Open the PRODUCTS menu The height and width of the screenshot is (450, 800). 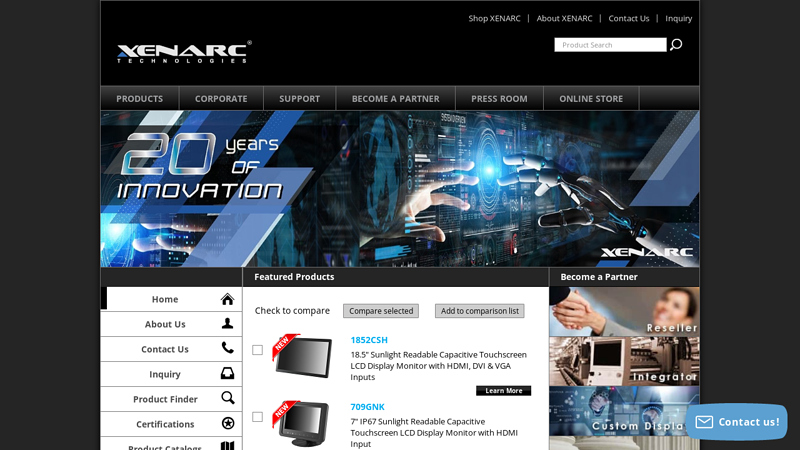tap(140, 98)
